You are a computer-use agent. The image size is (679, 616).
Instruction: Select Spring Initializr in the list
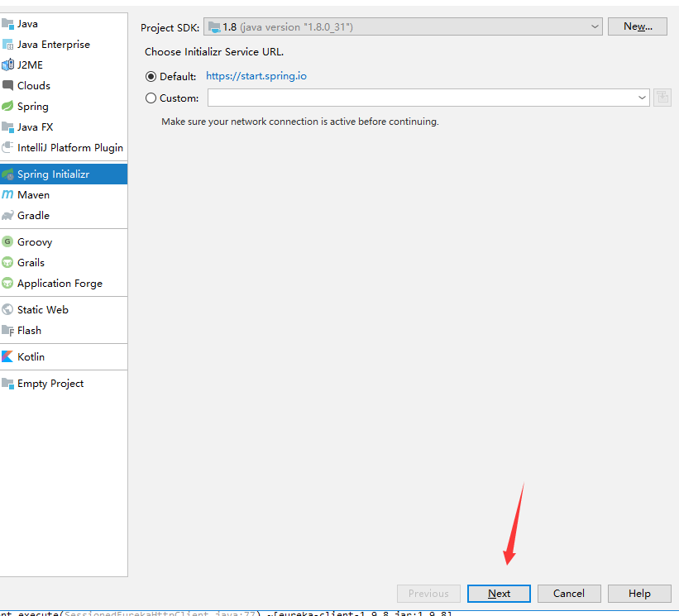tap(64, 174)
